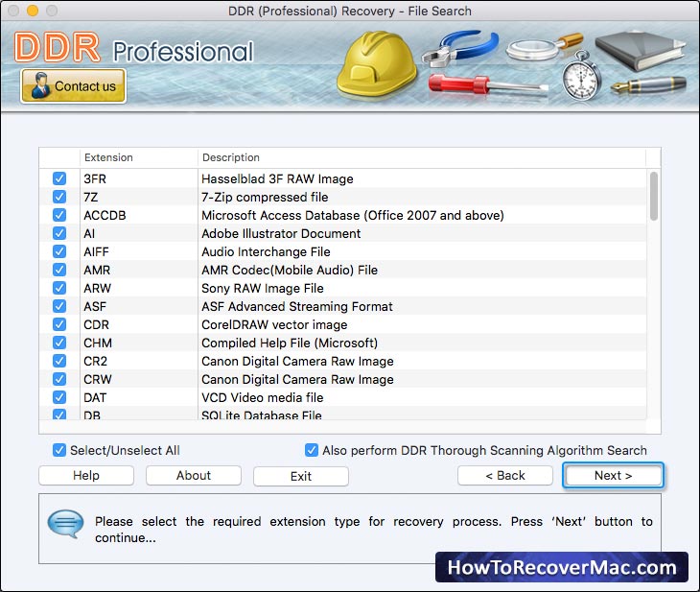
Task: Click the DDR Professional logo
Action: (134, 48)
